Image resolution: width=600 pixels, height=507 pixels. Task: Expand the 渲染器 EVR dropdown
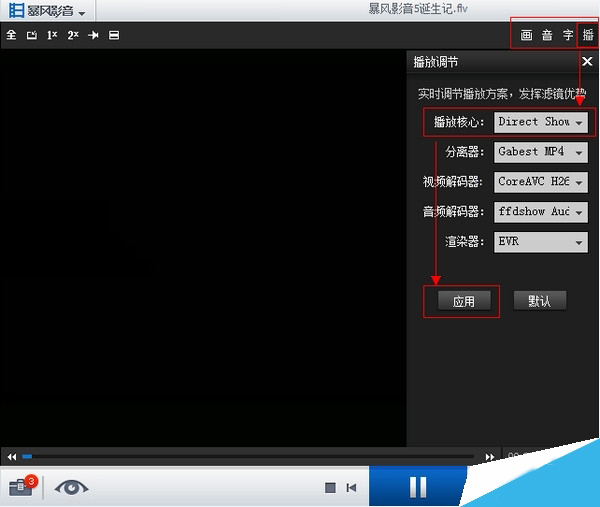pos(541,242)
